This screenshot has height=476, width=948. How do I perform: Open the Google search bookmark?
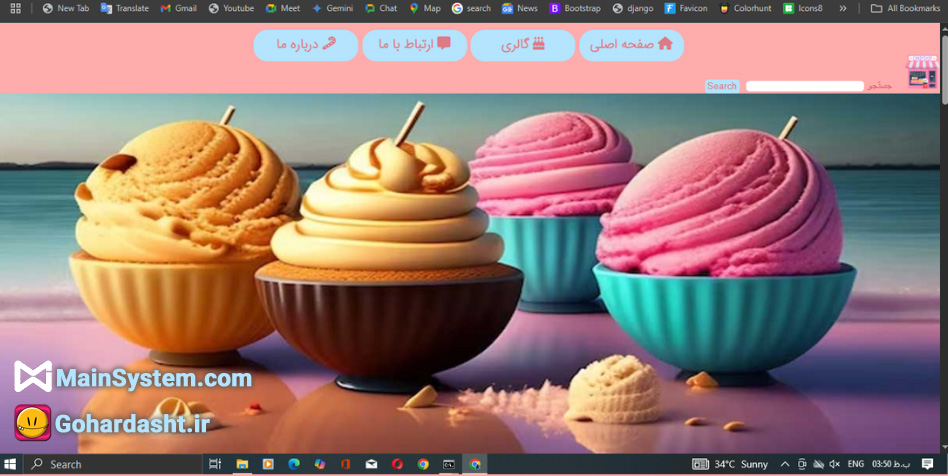[472, 8]
